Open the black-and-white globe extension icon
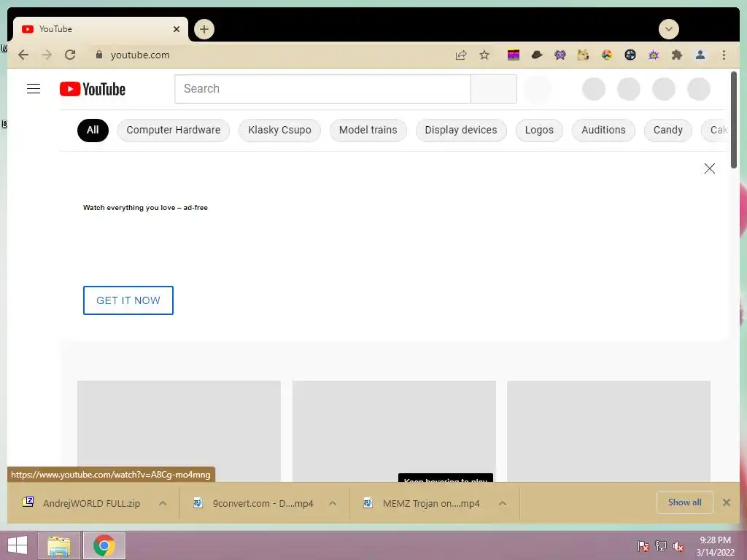This screenshot has width=747, height=560. pos(630,55)
